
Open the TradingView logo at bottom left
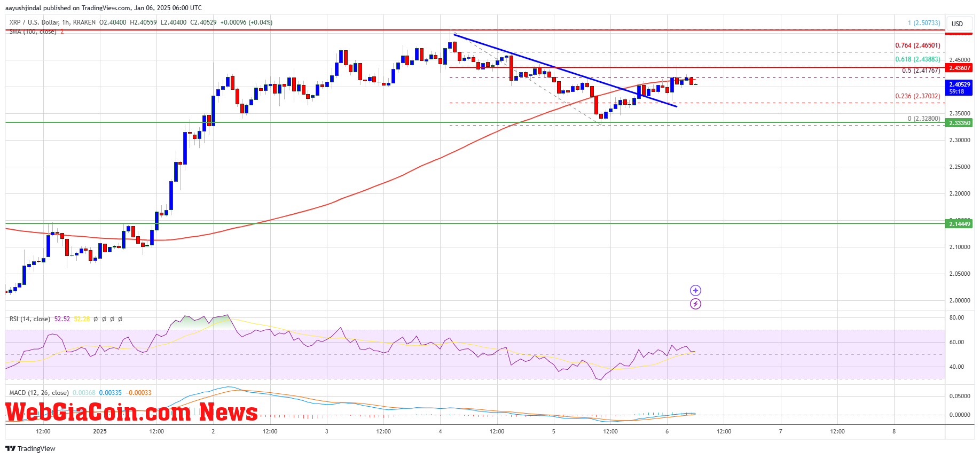[x=30, y=448]
